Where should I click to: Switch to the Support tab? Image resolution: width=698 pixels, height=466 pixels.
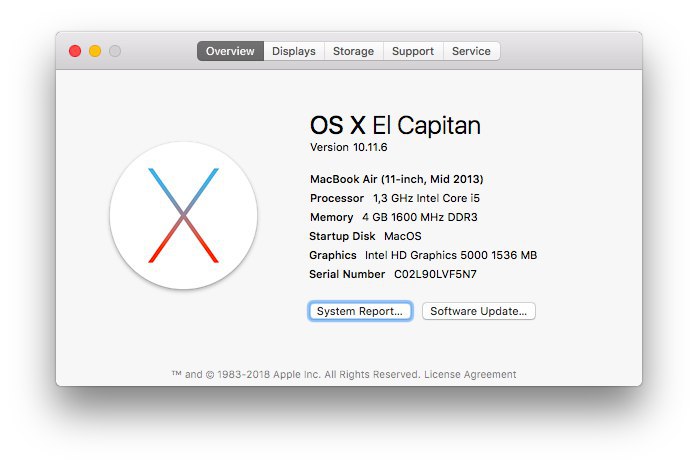tap(413, 51)
